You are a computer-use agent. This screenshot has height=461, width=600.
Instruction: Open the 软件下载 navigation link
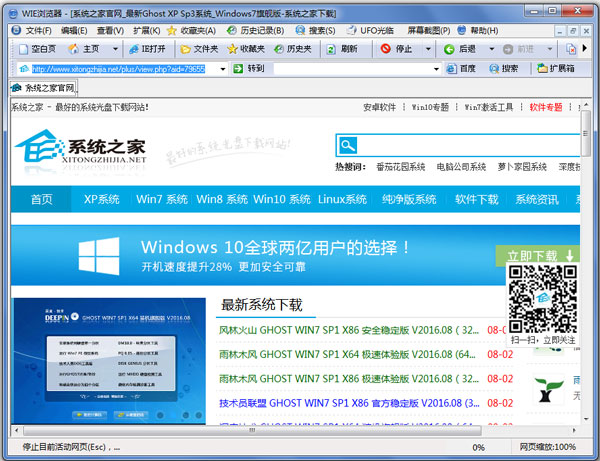point(476,199)
